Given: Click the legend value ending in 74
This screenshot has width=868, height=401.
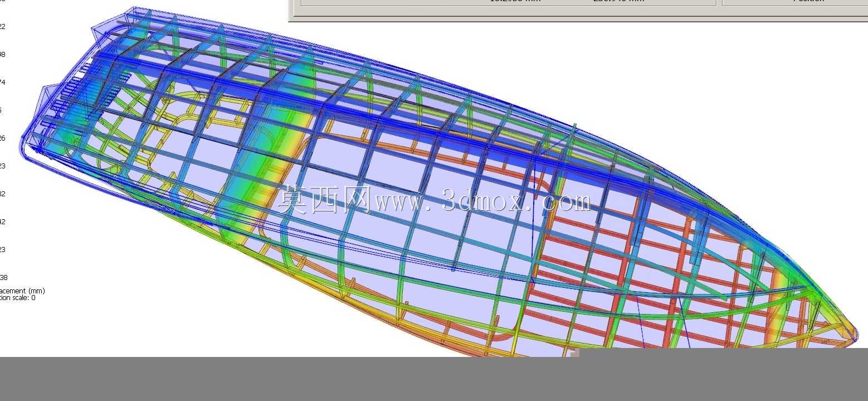Looking at the screenshot, I should tap(3, 82).
